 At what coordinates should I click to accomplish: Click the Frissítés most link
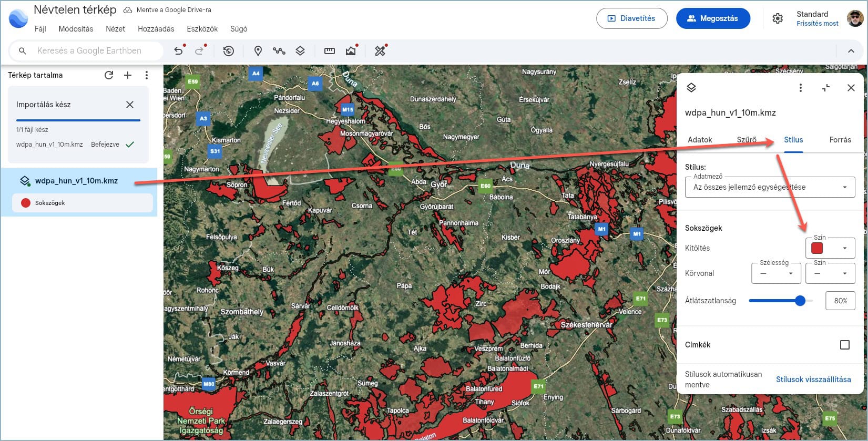coord(818,24)
